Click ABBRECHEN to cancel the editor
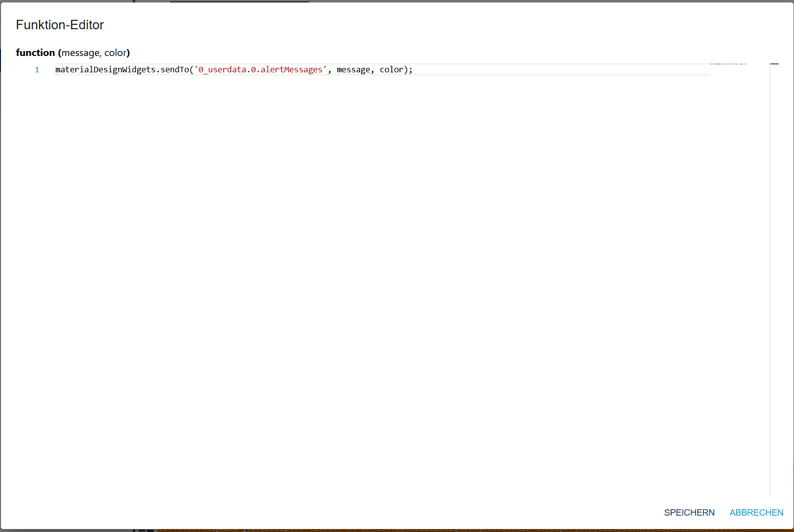Viewport: 794px width, 532px height. tap(756, 513)
